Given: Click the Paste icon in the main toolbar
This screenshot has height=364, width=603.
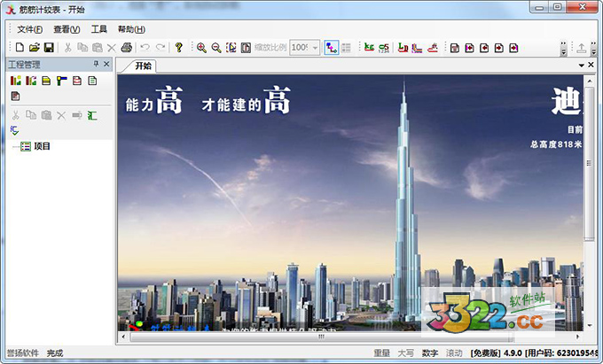Looking at the screenshot, I should coord(98,47).
